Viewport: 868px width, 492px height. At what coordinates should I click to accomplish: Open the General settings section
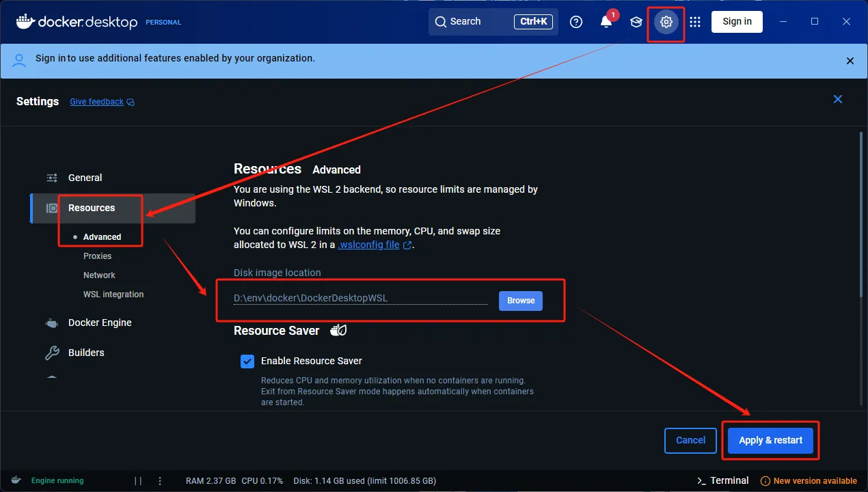click(85, 178)
